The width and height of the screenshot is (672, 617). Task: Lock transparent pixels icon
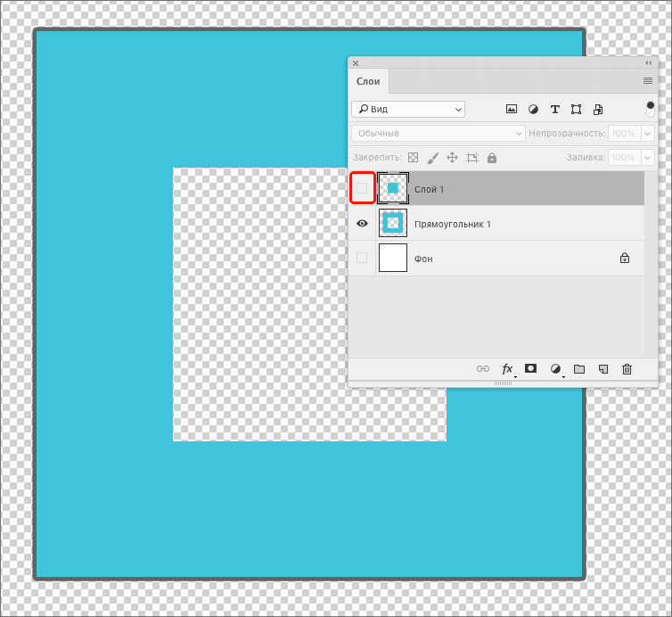[413, 157]
